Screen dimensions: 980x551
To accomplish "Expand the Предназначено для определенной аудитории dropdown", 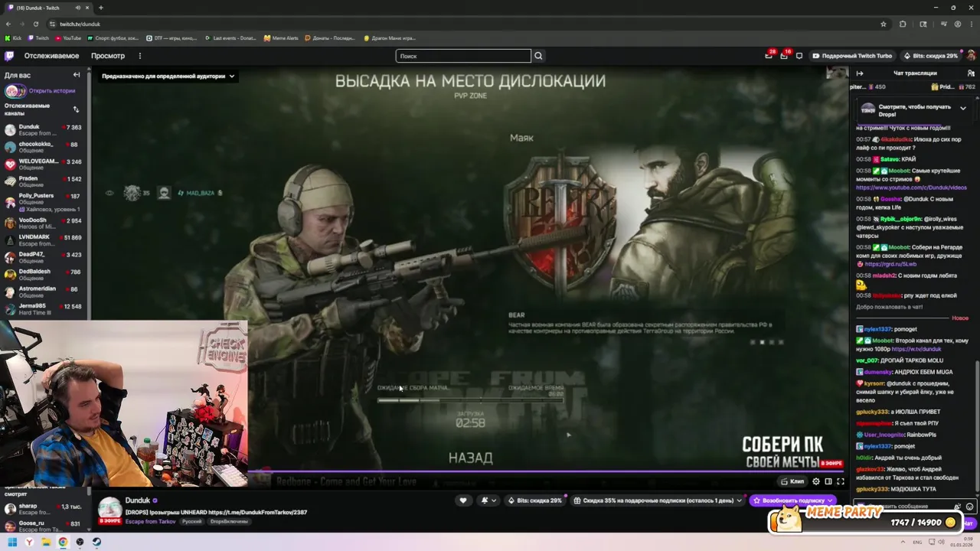I will pyautogui.click(x=168, y=76).
